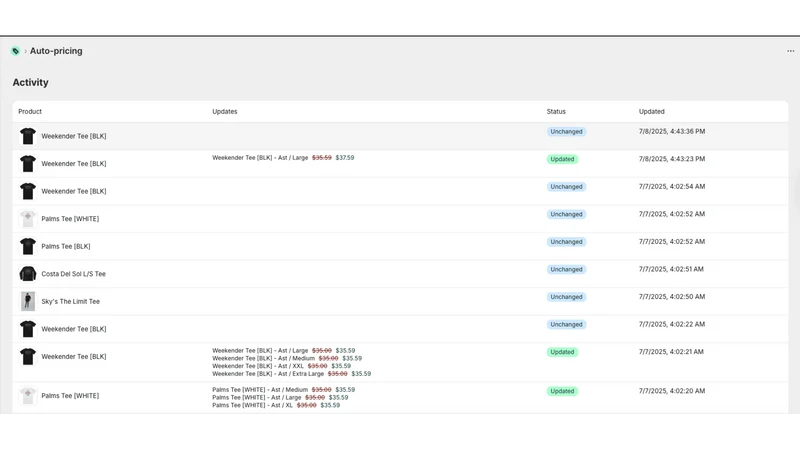Click the timestamp 7/7/2025, 4:02:20 AM
The image size is (800, 450).
pos(672,391)
